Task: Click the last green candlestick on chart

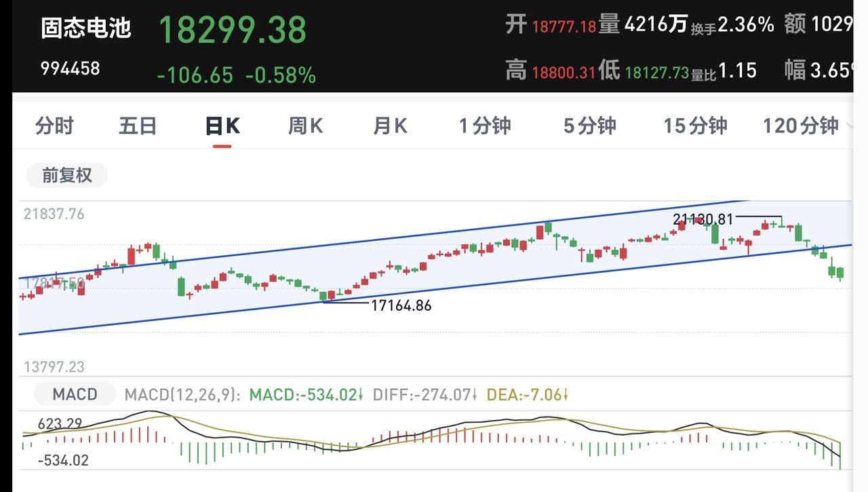Action: point(841,273)
